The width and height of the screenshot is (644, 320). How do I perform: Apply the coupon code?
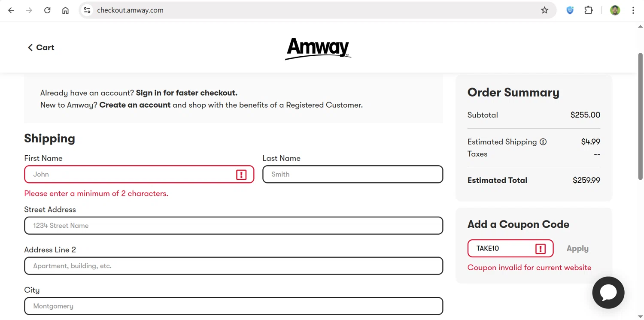(x=577, y=248)
